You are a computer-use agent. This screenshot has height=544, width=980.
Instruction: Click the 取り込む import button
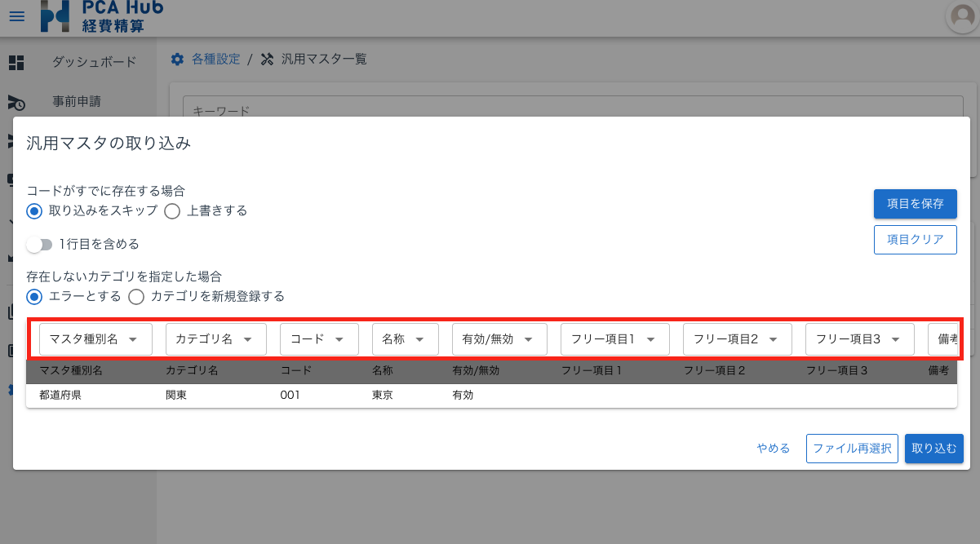pos(933,448)
